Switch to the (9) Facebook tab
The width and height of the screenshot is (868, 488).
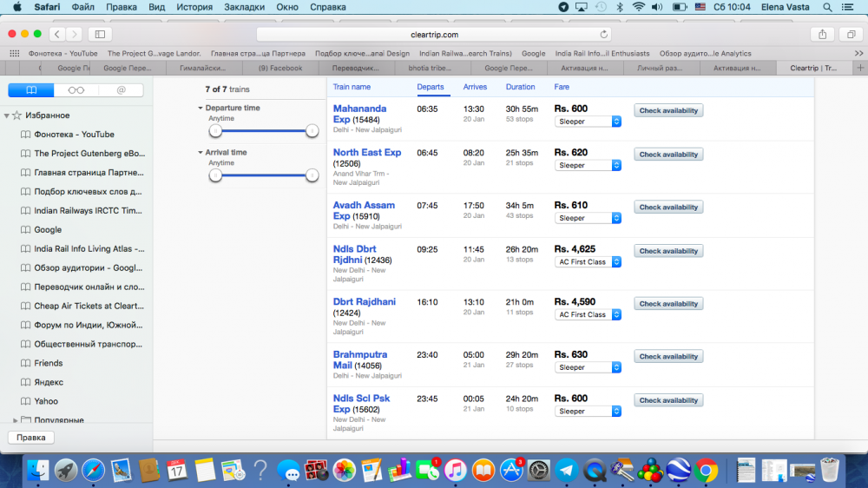(x=279, y=68)
